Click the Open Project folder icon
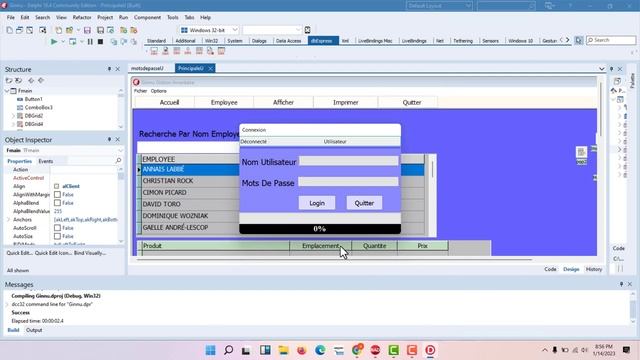 click(x=69, y=30)
